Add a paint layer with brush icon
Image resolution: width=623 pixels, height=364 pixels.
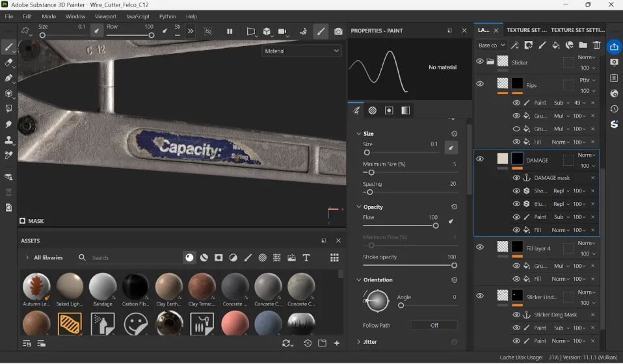542,45
